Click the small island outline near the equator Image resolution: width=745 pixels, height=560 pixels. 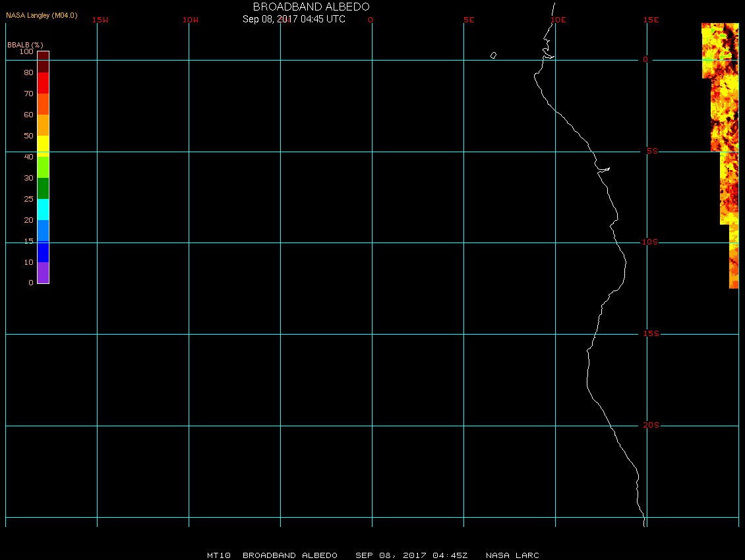click(x=493, y=55)
